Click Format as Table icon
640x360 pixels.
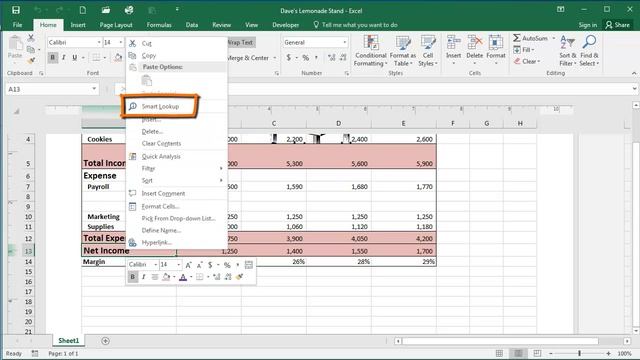click(403, 51)
